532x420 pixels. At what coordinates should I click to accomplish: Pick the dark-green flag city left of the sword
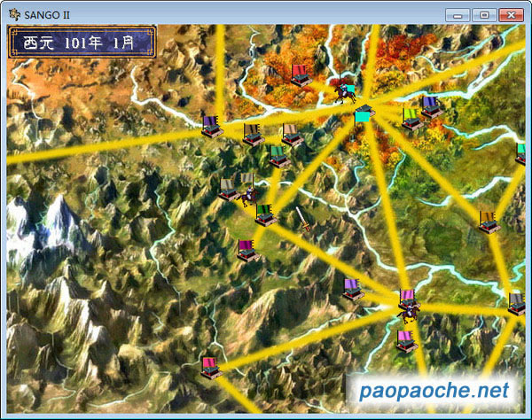pyautogui.click(x=265, y=214)
